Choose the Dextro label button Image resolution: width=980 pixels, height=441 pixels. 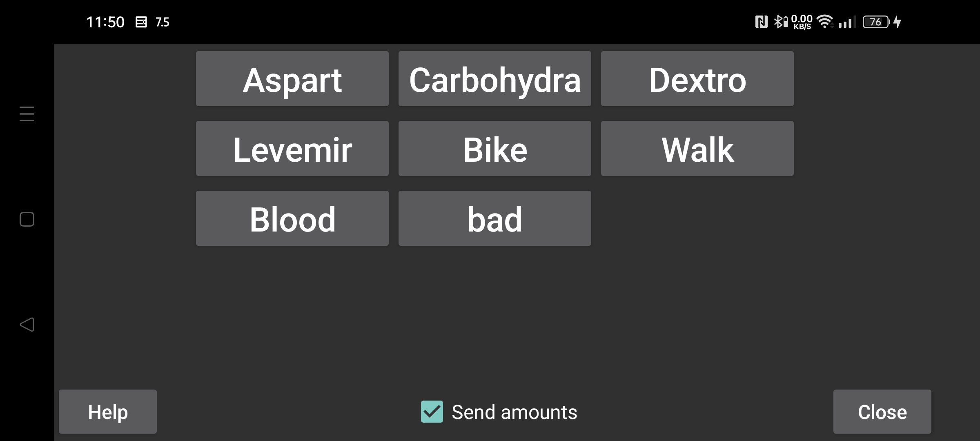point(697,79)
